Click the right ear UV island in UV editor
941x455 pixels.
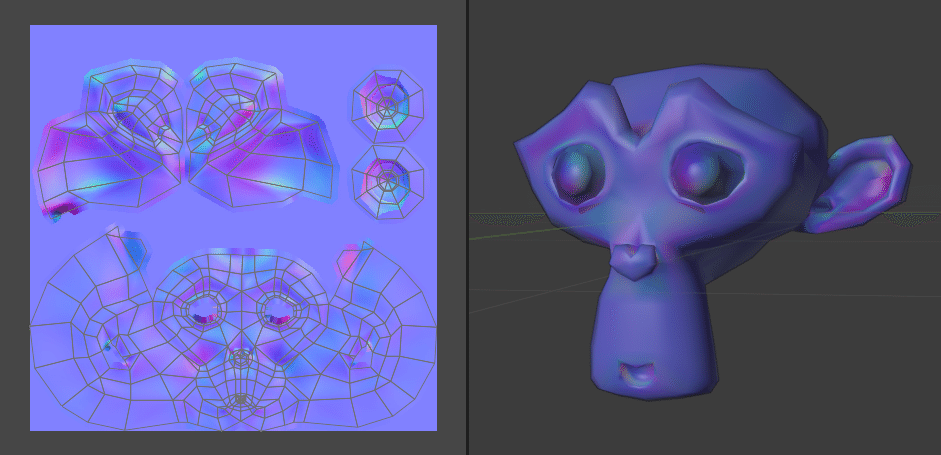pyautogui.click(x=260, y=136)
